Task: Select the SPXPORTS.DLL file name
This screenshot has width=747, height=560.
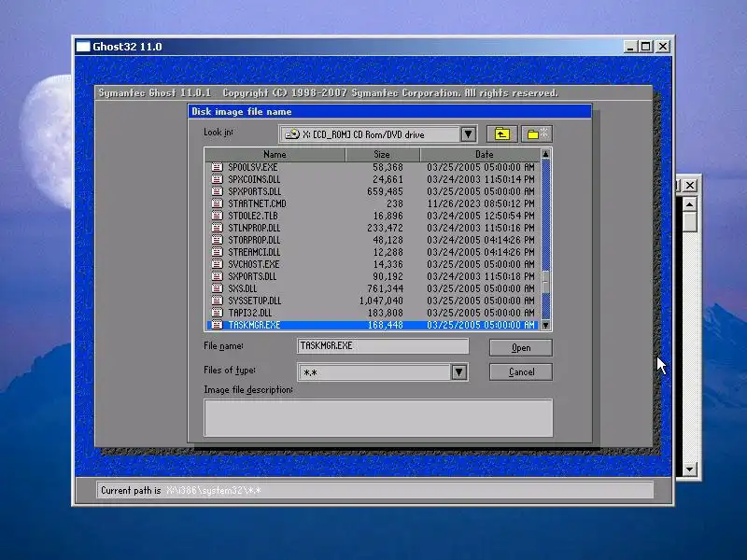Action: tap(254, 191)
